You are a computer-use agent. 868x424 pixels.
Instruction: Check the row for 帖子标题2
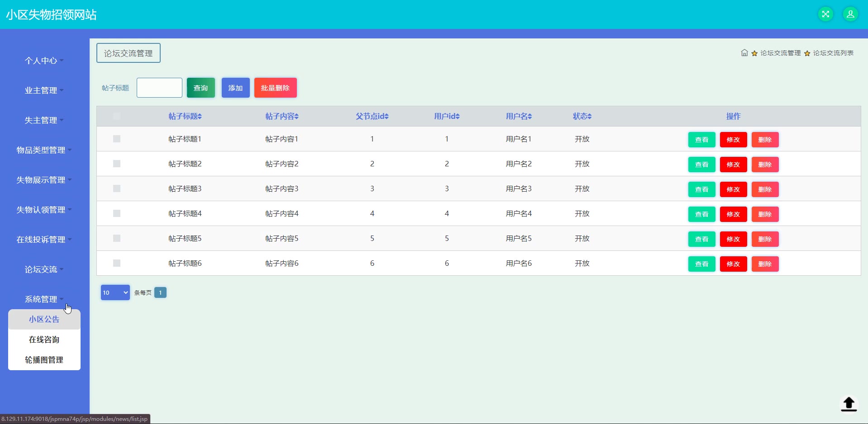click(x=117, y=164)
